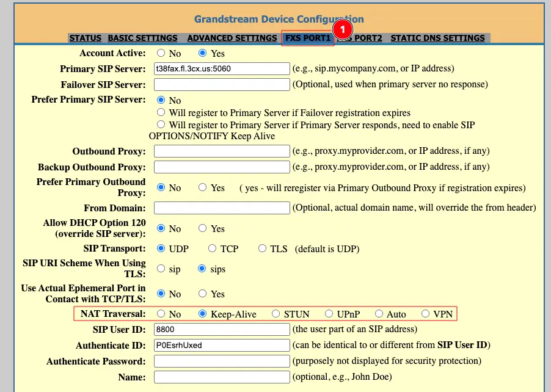The width and height of the screenshot is (551, 392).
Task: Select the FXS PORT1 tab
Action: (307, 38)
